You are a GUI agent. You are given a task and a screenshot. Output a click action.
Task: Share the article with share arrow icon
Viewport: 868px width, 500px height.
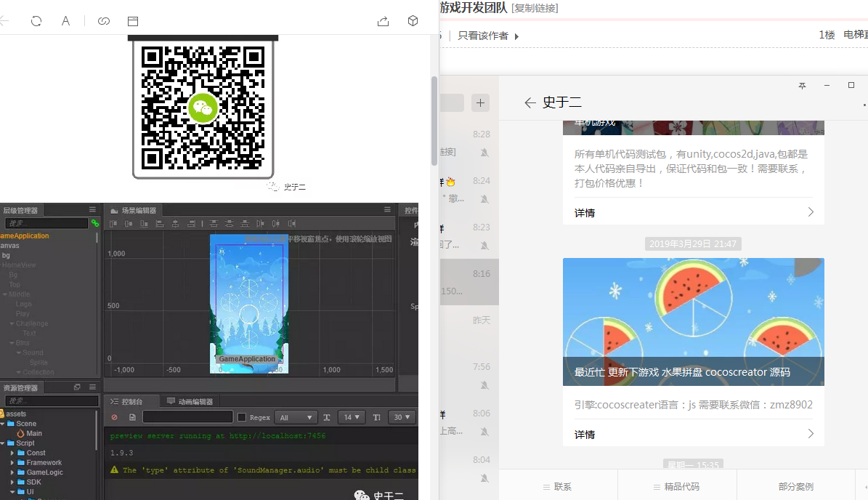coord(383,21)
